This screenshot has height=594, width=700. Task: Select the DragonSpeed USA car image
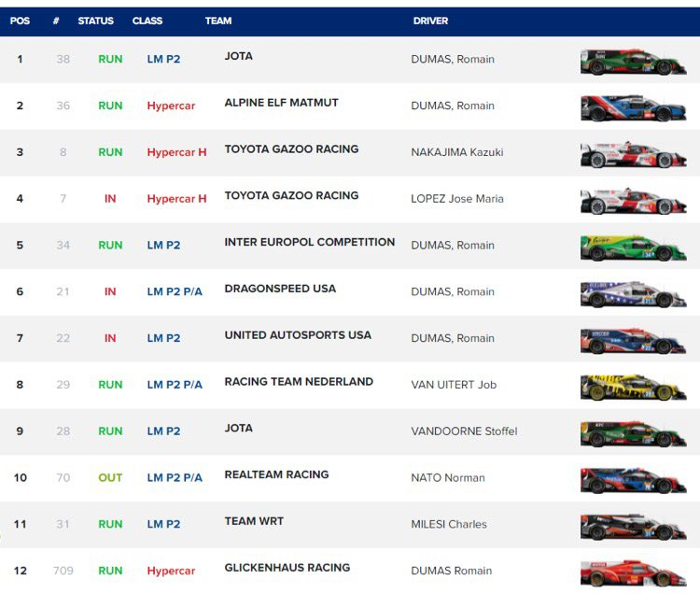click(x=633, y=294)
